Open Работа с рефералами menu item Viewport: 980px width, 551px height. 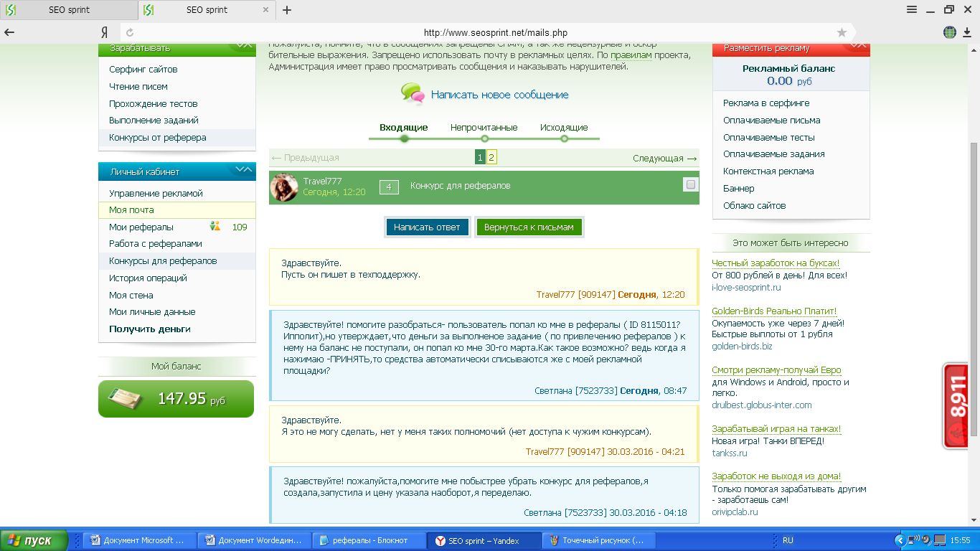click(156, 244)
